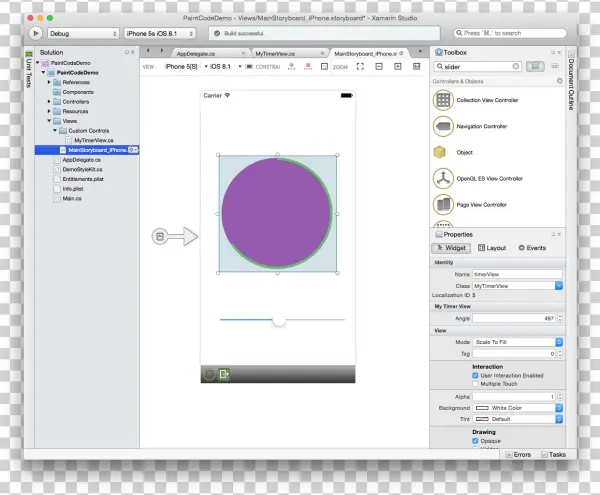Toggle Toolbox category view button
600x495 pixels.
[535, 67]
